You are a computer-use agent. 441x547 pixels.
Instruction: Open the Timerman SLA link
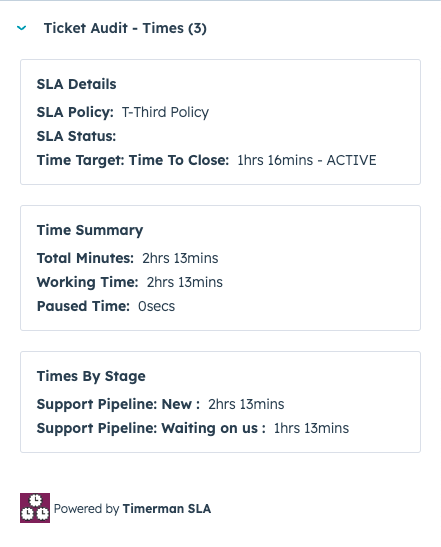coord(166,509)
